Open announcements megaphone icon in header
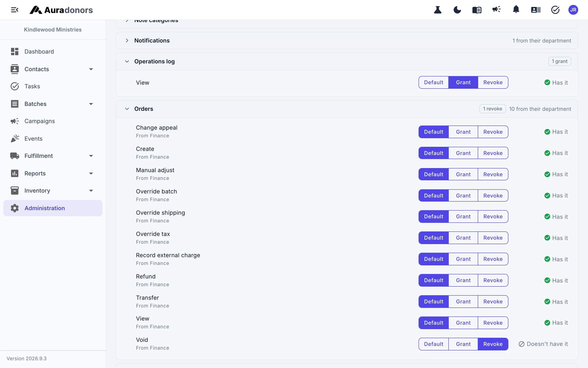Image resolution: width=588 pixels, height=368 pixels. tap(496, 10)
